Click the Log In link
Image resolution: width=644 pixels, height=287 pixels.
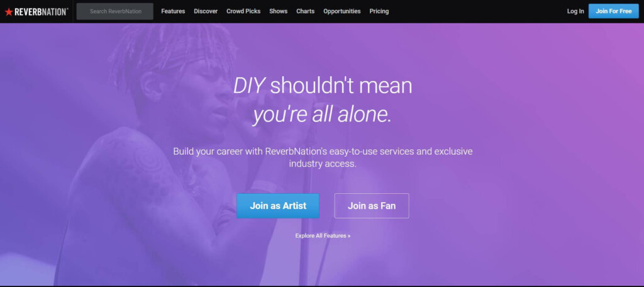tap(575, 11)
